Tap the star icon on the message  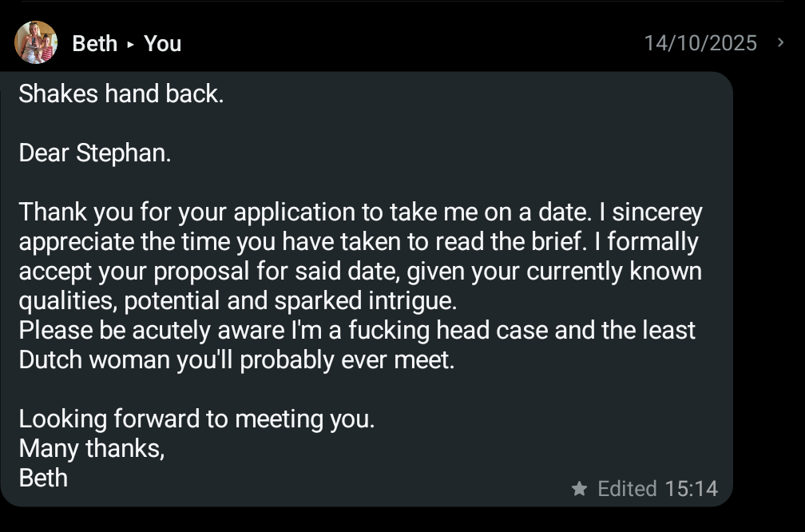(580, 489)
